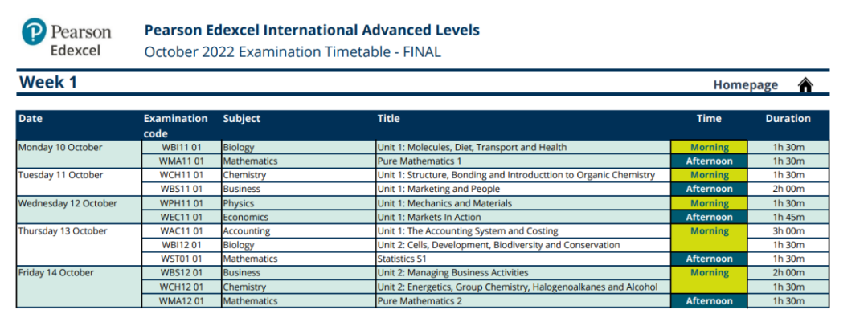Select Unit 1: Mechanics and Materials title
Viewport: 868px width, 314px height.
(x=444, y=203)
